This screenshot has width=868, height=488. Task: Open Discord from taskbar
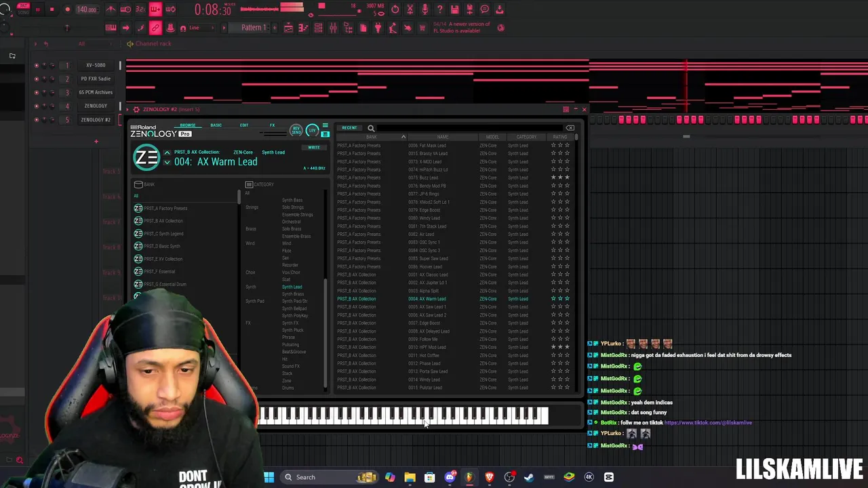(449, 477)
